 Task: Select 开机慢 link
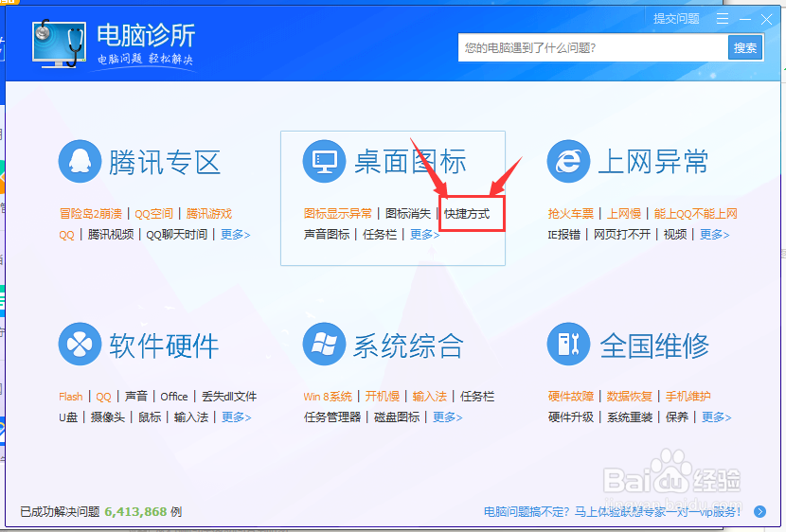click(383, 397)
